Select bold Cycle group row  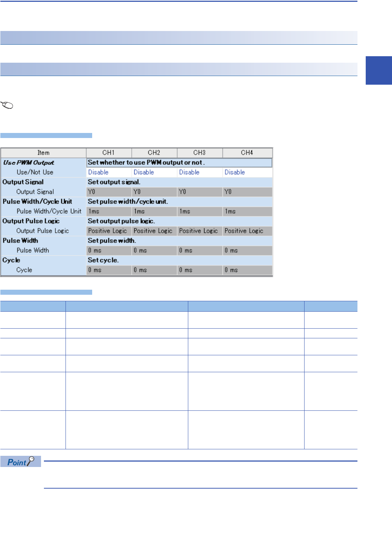tap(137, 260)
